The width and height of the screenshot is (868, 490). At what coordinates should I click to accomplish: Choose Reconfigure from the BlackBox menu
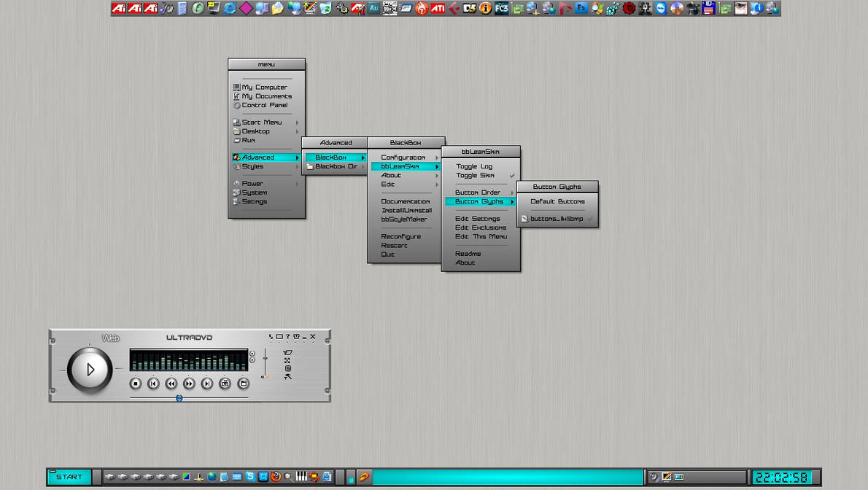400,237
